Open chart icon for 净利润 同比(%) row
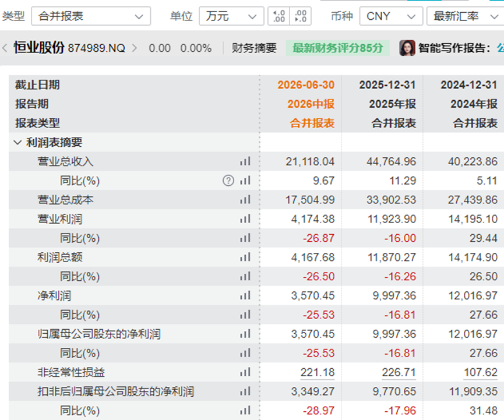This screenshot has width=504, height=420. click(245, 315)
